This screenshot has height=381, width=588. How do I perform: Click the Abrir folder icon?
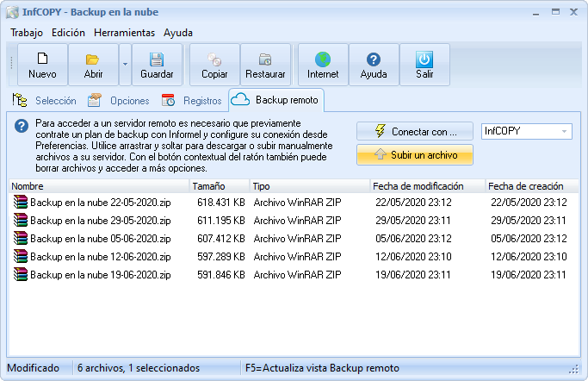point(92,59)
